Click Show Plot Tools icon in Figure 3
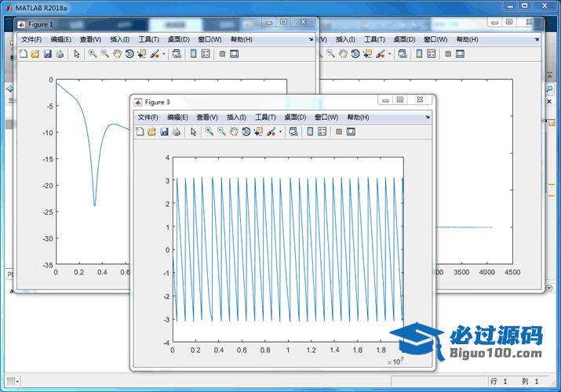Image resolution: width=561 pixels, height=392 pixels. click(x=351, y=132)
